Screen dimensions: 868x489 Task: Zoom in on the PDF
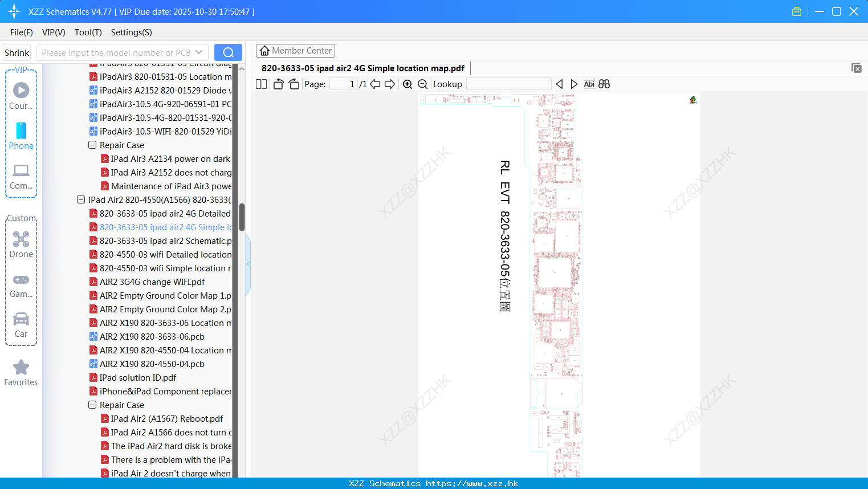(x=407, y=84)
